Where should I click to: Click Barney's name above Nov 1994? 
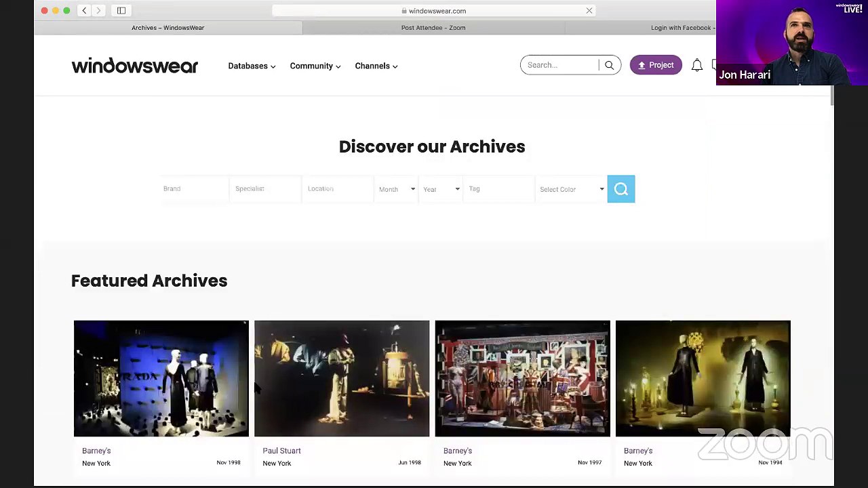(638, 451)
